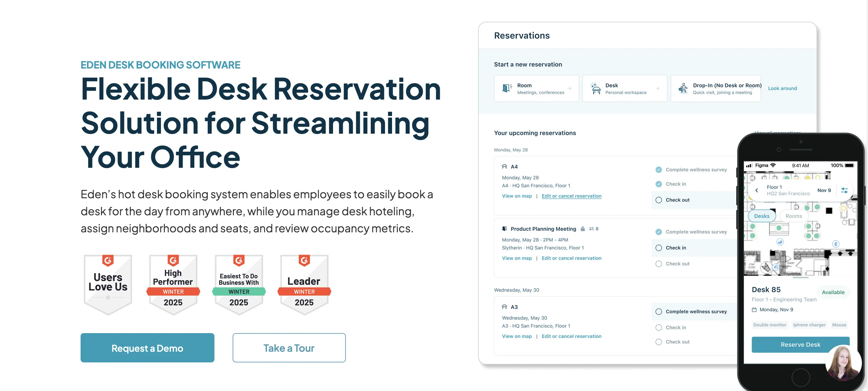
Task: Open Edit or cancel reservation for A3
Action: [x=571, y=336]
